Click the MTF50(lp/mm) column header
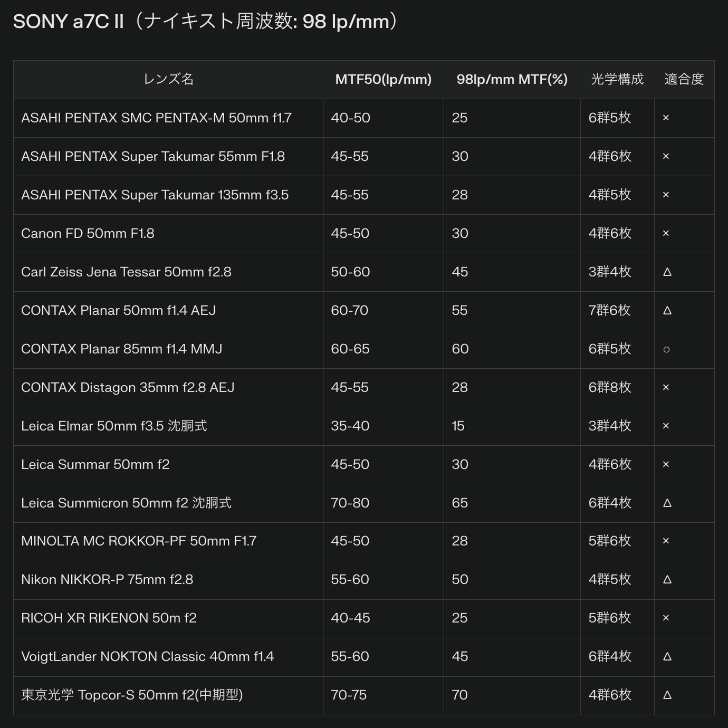Viewport: 728px width, 728px height. [x=384, y=79]
